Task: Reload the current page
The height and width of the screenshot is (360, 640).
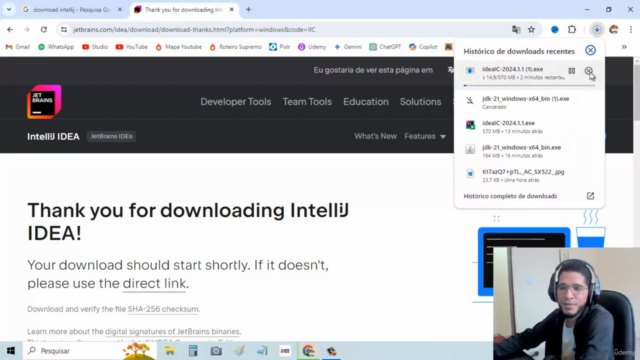Action: (x=44, y=29)
